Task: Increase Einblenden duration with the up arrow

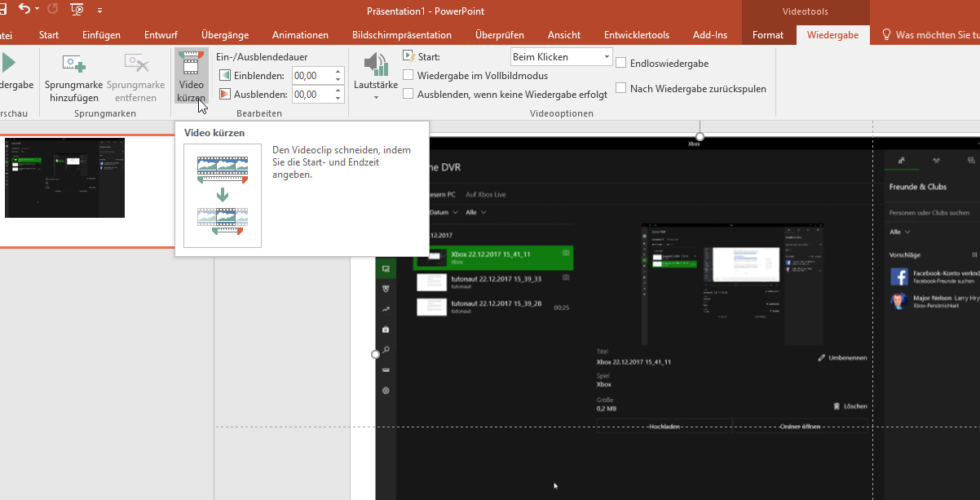Action: tap(338, 71)
